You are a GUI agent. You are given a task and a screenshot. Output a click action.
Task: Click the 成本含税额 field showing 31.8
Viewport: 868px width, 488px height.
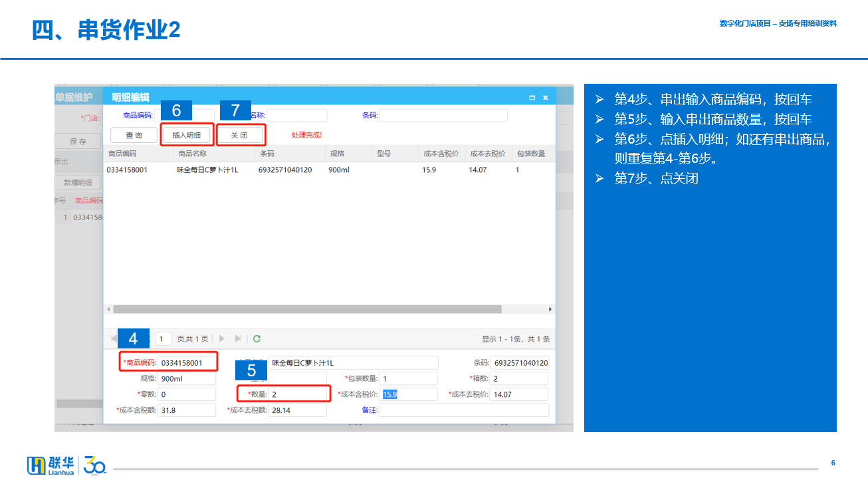point(187,410)
